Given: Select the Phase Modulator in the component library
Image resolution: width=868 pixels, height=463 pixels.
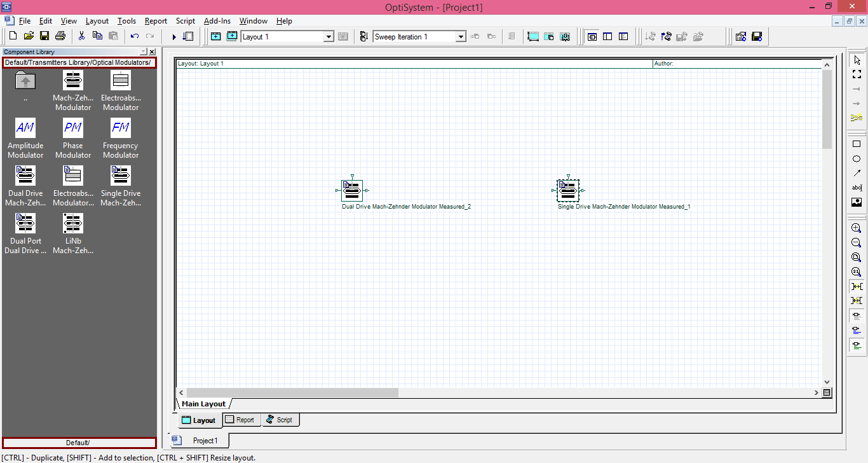Looking at the screenshot, I should coord(72,128).
